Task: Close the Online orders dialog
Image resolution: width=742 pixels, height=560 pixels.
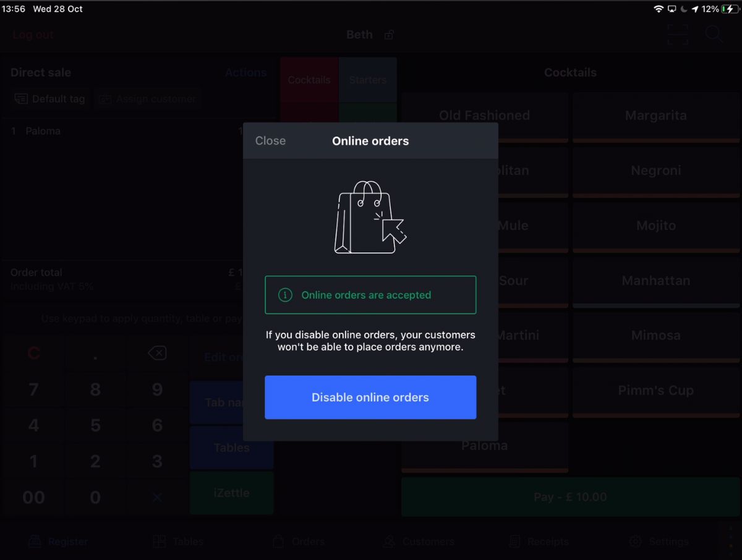Action: coord(270,141)
